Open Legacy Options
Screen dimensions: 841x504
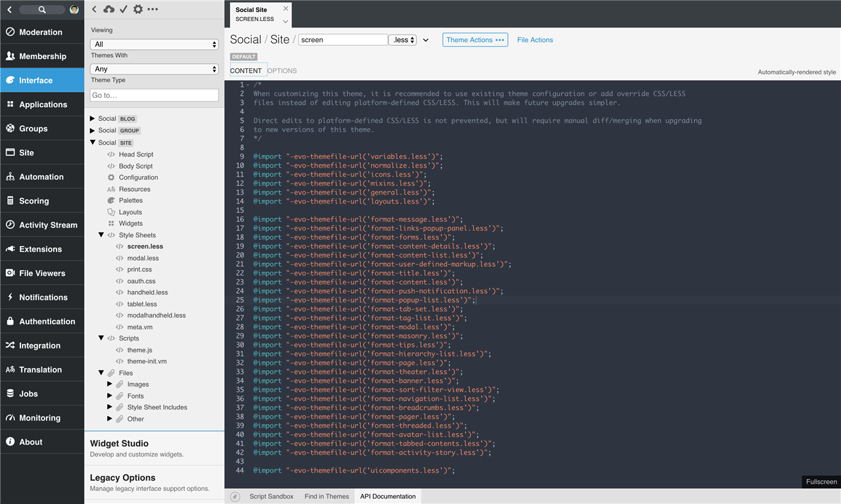coord(123,478)
